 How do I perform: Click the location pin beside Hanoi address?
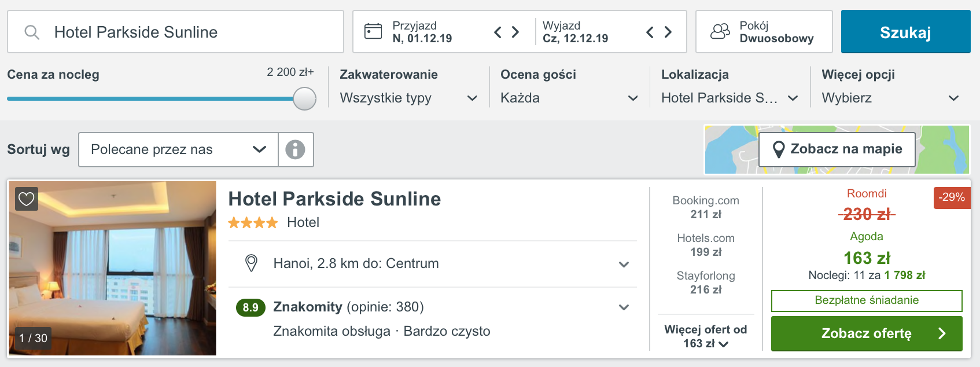tap(251, 263)
